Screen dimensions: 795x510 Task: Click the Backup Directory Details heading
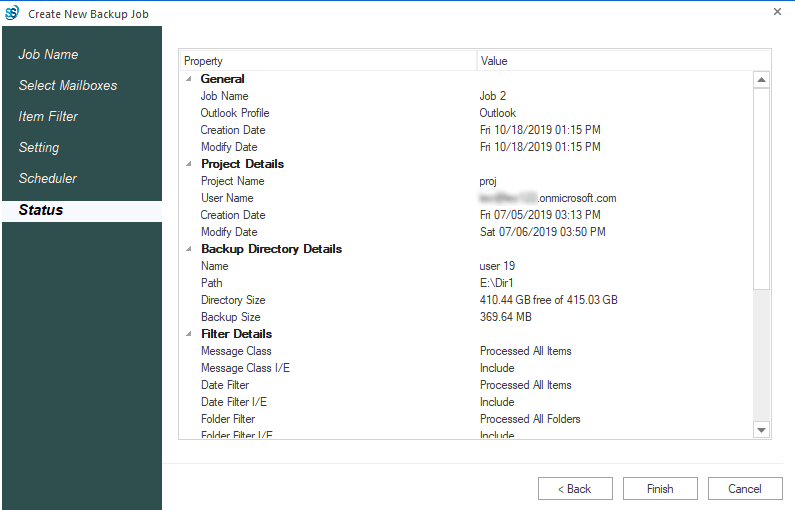pyautogui.click(x=271, y=249)
